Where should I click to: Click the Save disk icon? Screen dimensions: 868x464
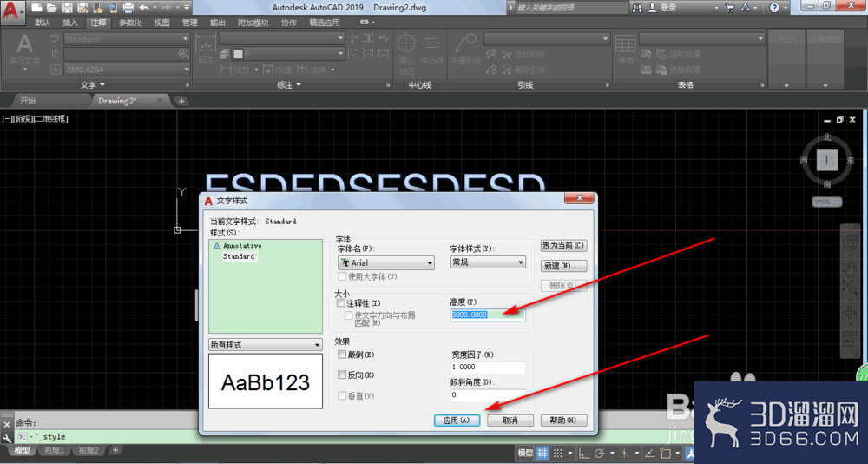coord(67,8)
